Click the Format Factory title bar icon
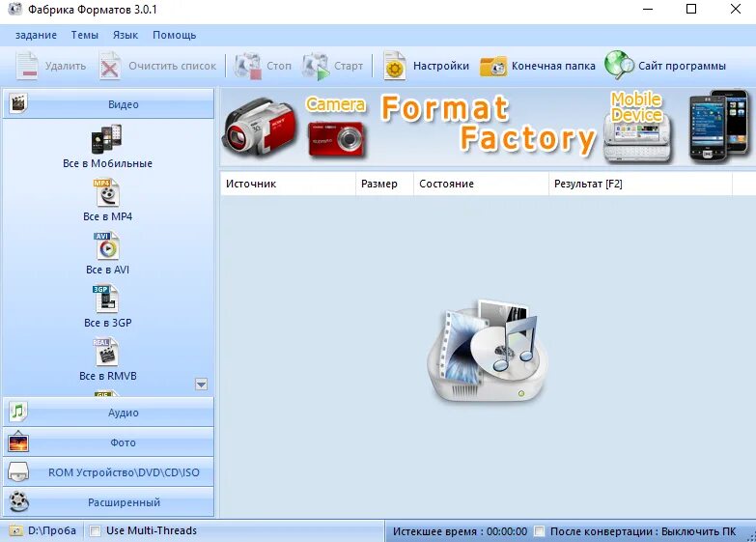756x542 pixels. [x=14, y=9]
